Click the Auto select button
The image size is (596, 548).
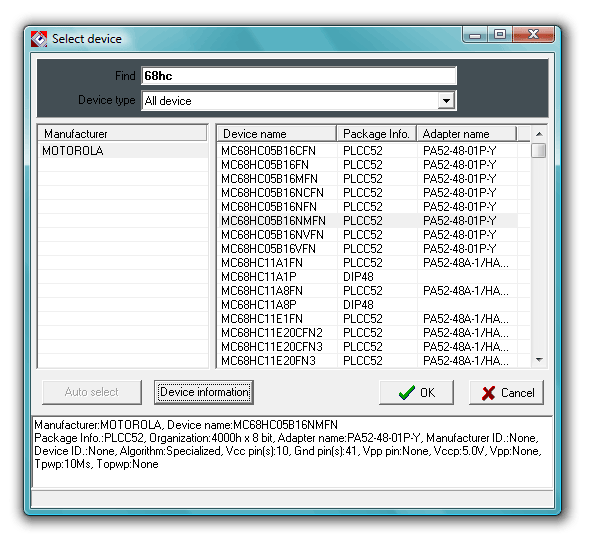pyautogui.click(x=92, y=392)
